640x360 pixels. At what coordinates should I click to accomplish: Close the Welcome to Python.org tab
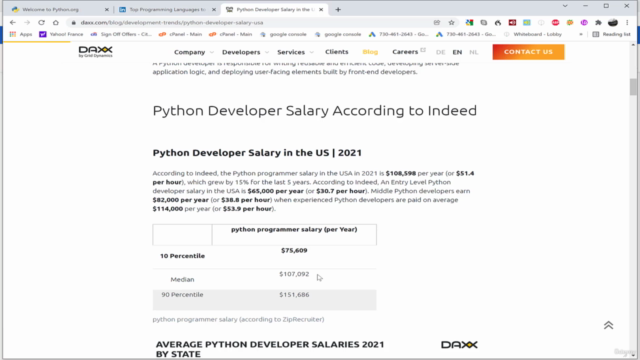point(107,9)
